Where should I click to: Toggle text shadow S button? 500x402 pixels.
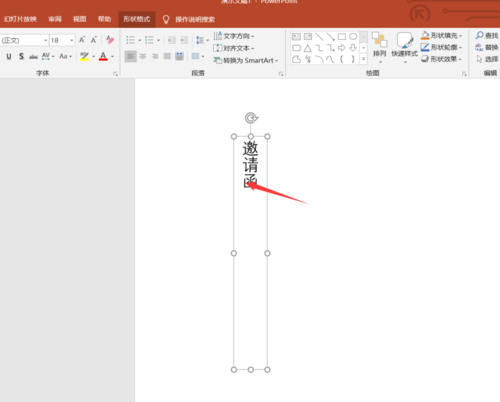point(21,56)
